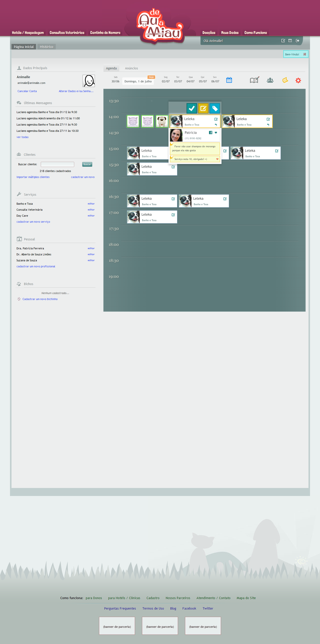Viewport: 320px width, 644px height.
Task: Open Meus Dados menu item
Action: [x=229, y=33]
